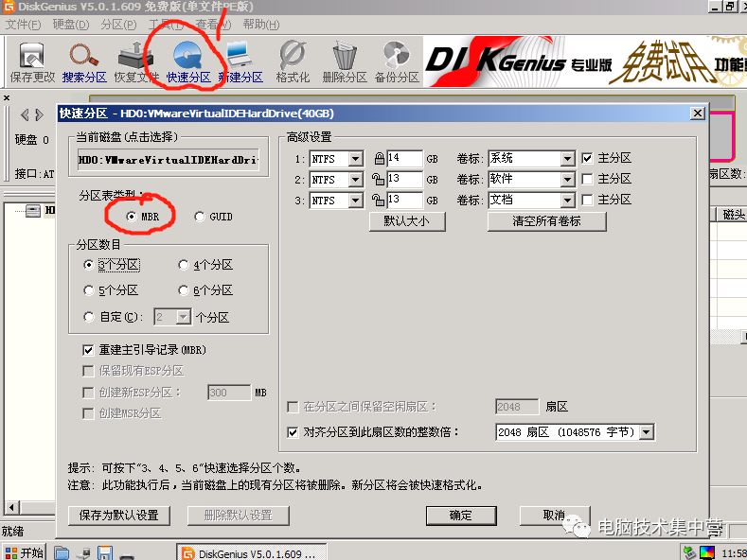Open the 文件(F) menu

[23, 25]
